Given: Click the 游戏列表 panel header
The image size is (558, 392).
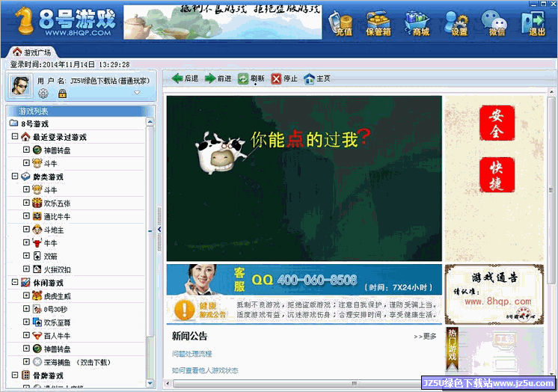Looking at the screenshot, I should [80, 111].
